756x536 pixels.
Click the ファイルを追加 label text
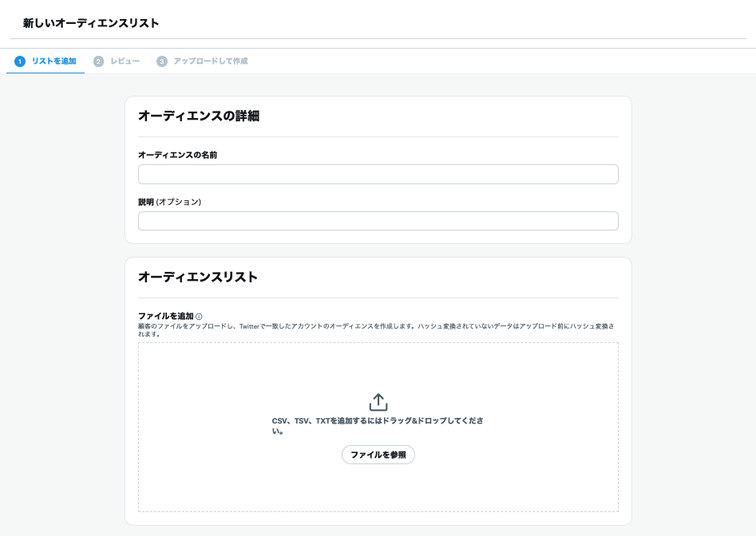(x=165, y=316)
